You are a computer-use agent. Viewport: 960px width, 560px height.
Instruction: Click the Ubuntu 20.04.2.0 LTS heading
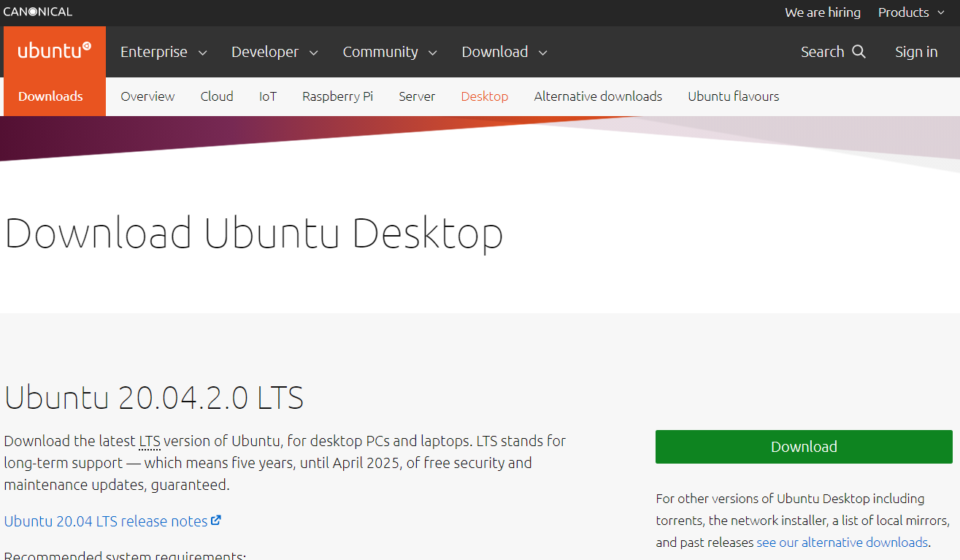click(153, 398)
